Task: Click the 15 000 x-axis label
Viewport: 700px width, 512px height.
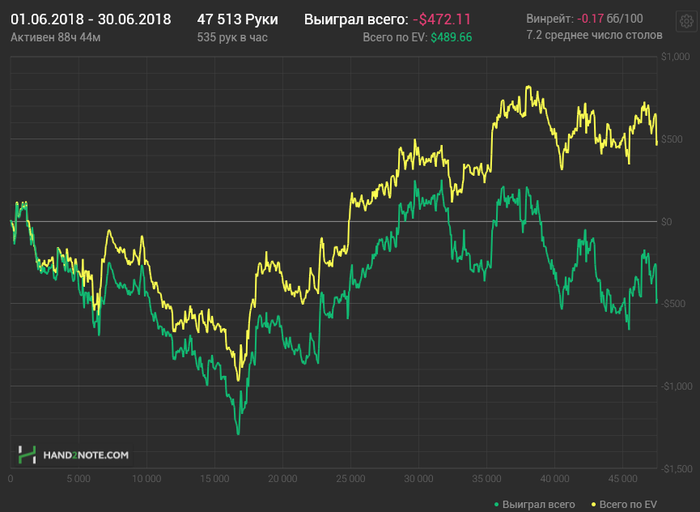Action: pyautogui.click(x=215, y=479)
